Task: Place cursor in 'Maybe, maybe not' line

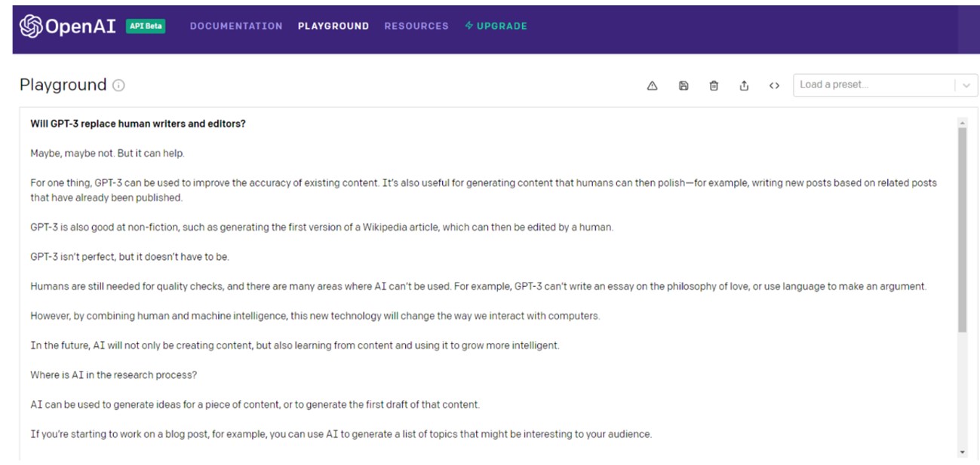Action: pyautogui.click(x=107, y=153)
